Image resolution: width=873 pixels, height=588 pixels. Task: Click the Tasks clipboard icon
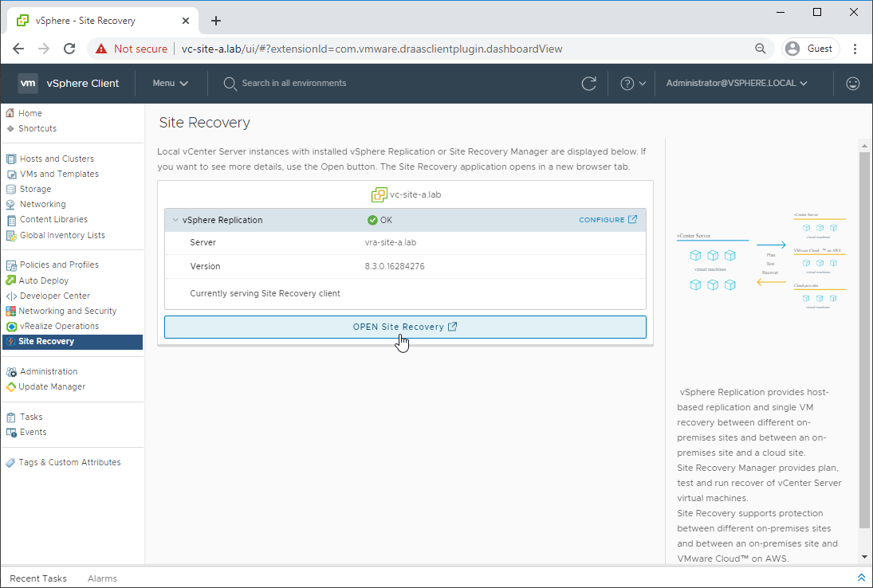click(10, 417)
